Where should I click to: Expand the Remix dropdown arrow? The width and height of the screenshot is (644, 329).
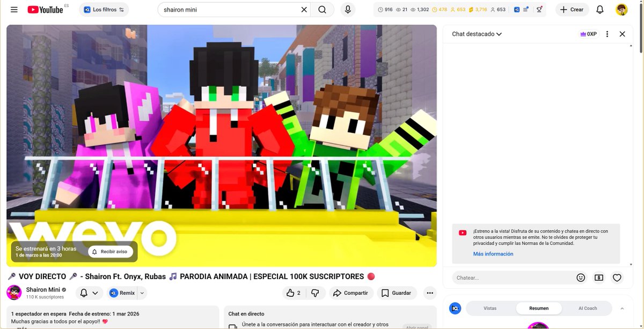click(x=142, y=293)
